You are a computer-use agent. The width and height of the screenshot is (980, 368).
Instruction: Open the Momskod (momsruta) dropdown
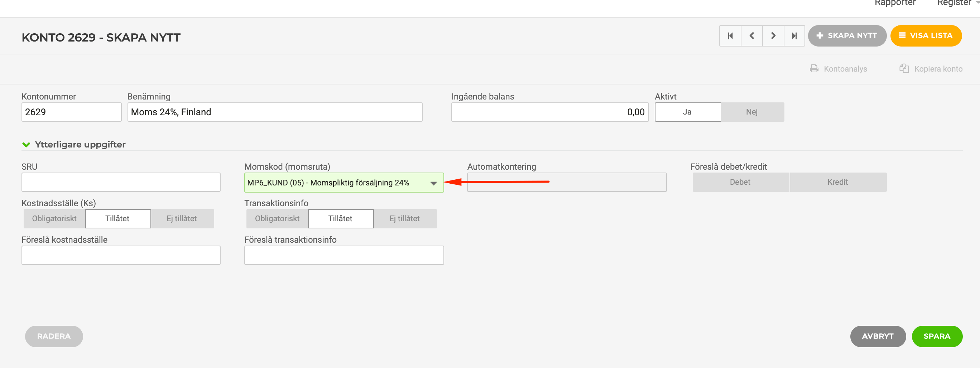tap(433, 183)
